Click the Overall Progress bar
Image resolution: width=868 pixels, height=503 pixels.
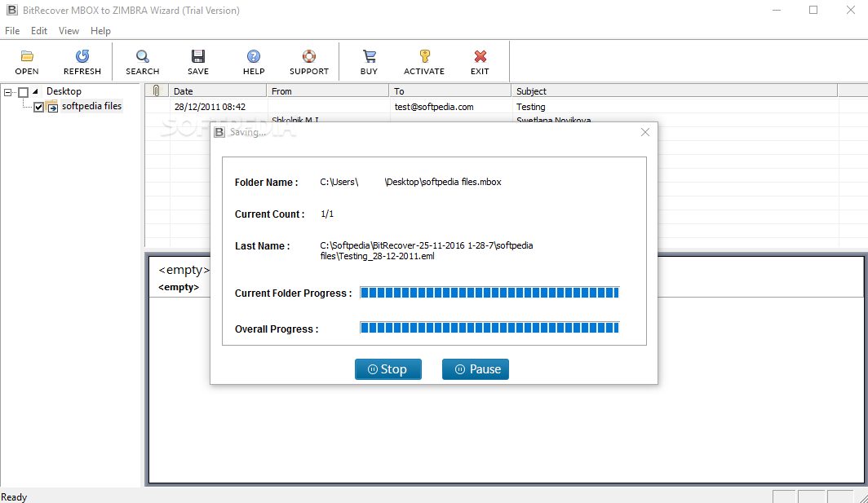[x=489, y=329]
